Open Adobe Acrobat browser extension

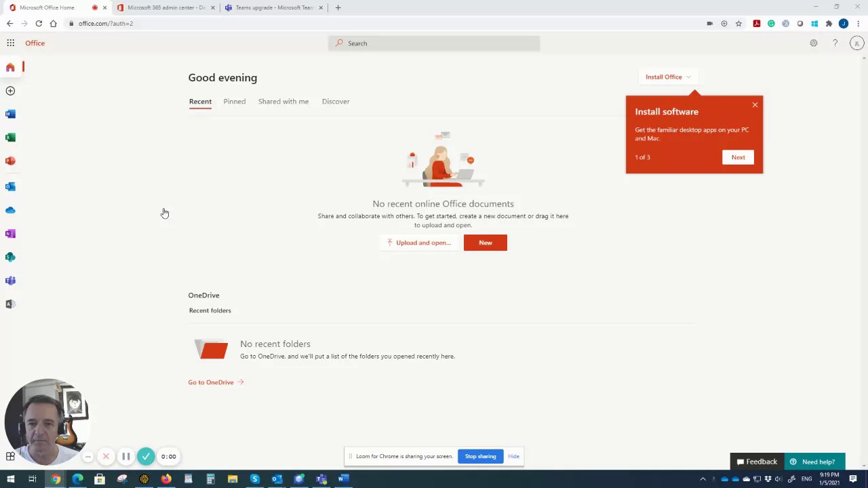click(757, 23)
